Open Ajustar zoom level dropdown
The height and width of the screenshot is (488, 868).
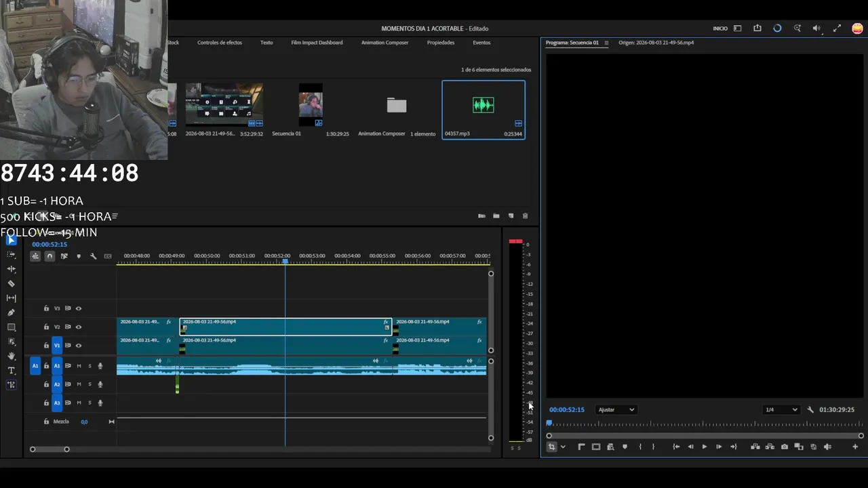coord(616,409)
